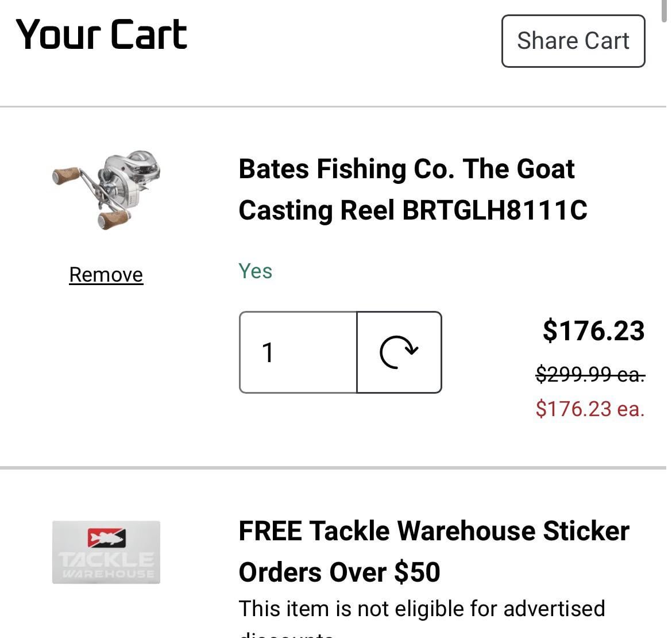The image size is (672, 638).
Task: Click the red $176.23 ea. sale price
Action: point(590,409)
